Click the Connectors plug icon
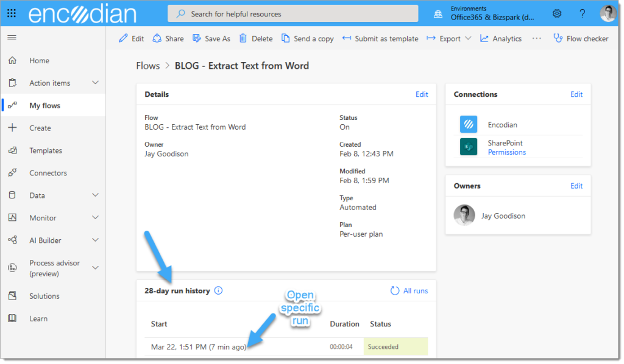Image resolution: width=624 pixels, height=364 pixels. [x=12, y=173]
